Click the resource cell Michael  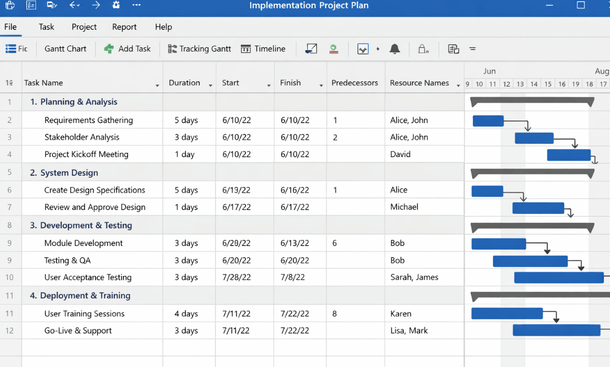point(424,207)
